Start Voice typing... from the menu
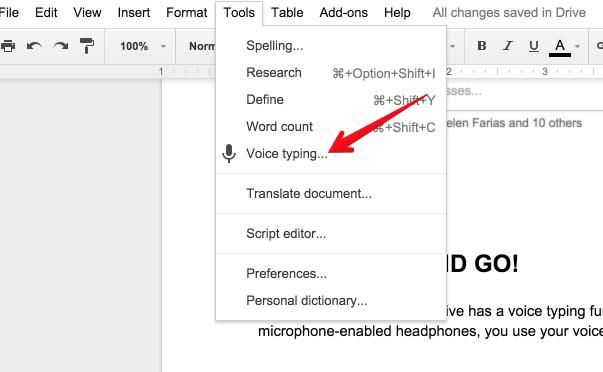 click(x=331, y=153)
